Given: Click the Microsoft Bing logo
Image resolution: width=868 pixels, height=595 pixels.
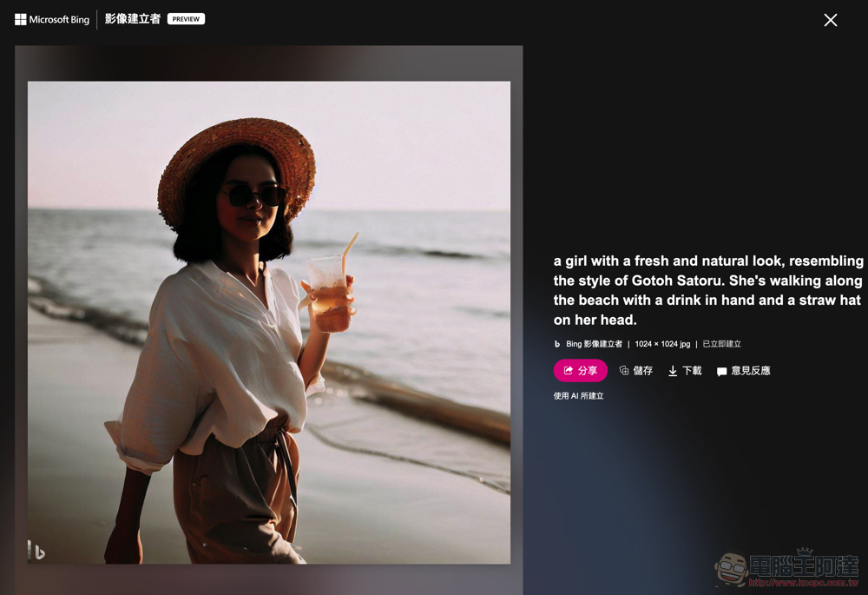Looking at the screenshot, I should pos(52,19).
